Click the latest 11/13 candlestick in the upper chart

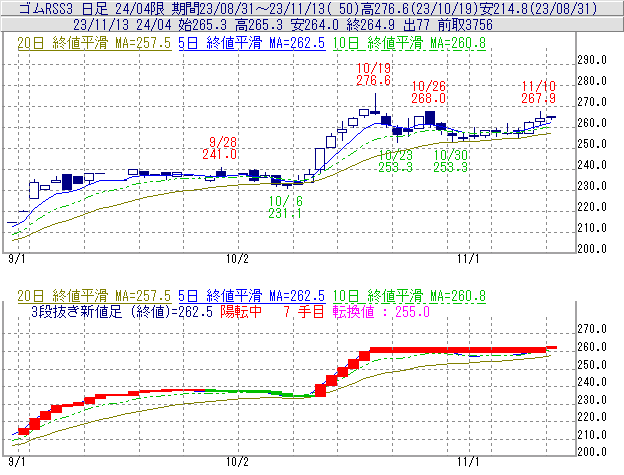551,117
